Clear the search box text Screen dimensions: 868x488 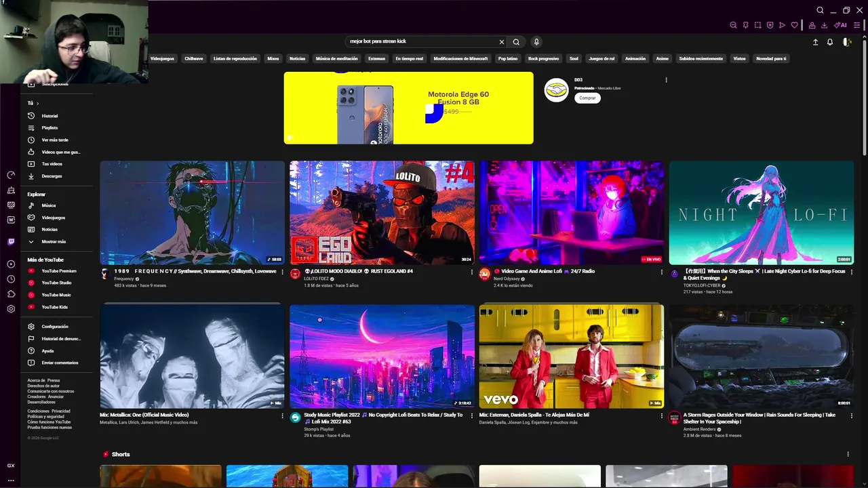[x=502, y=42]
